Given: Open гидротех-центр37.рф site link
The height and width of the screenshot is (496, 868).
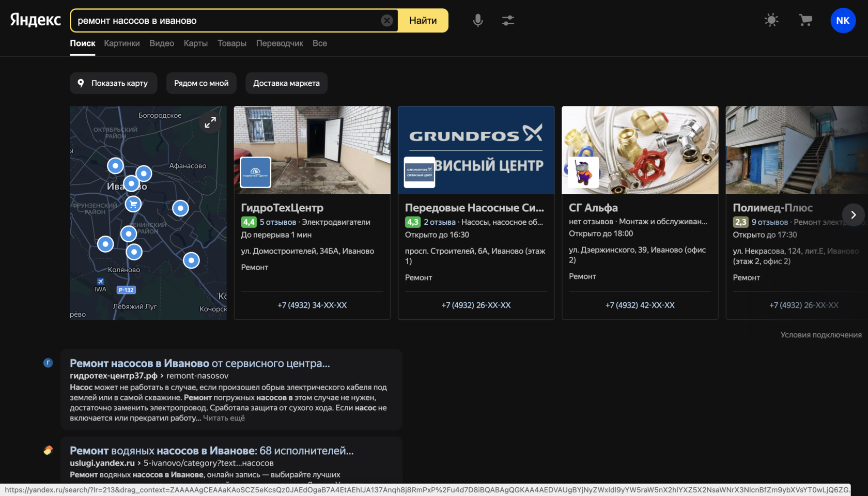Looking at the screenshot, I should [x=114, y=376].
